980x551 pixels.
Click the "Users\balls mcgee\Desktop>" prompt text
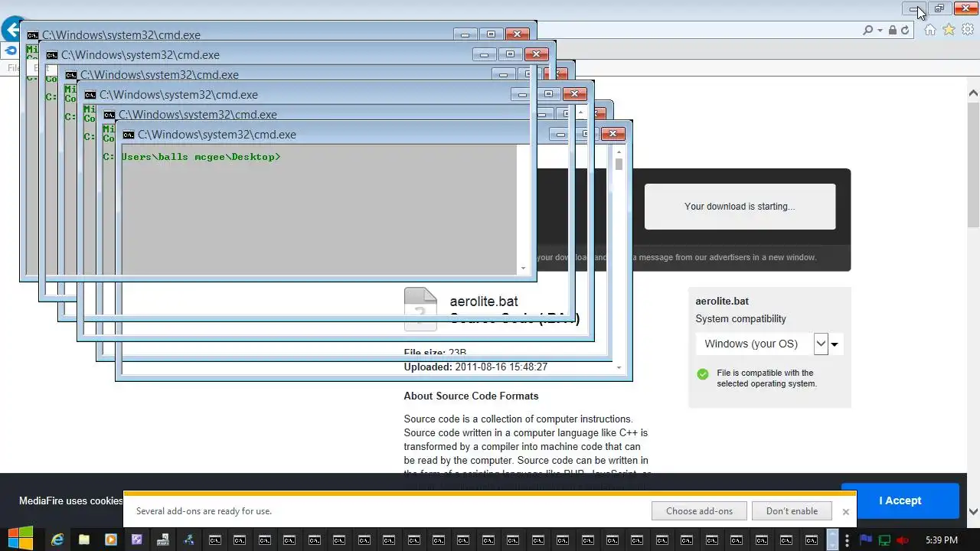click(201, 157)
